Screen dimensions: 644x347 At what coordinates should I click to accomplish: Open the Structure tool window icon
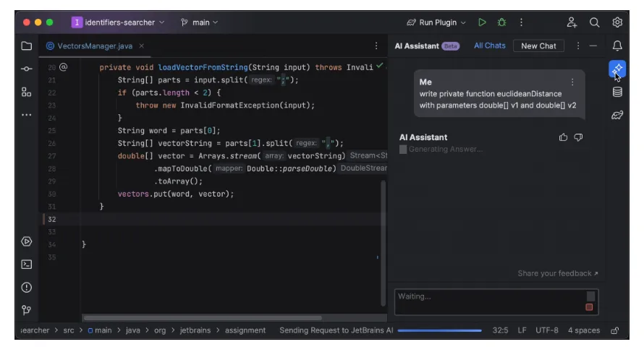(27, 92)
